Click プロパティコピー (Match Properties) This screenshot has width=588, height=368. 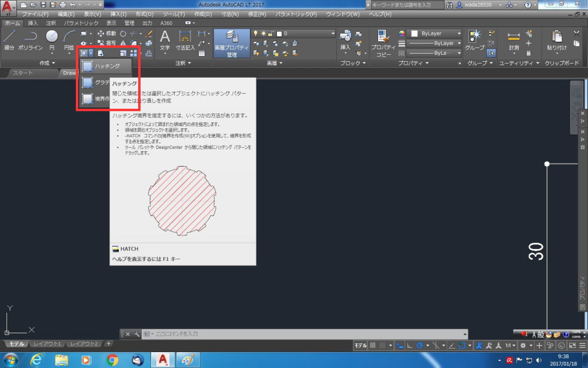click(383, 43)
